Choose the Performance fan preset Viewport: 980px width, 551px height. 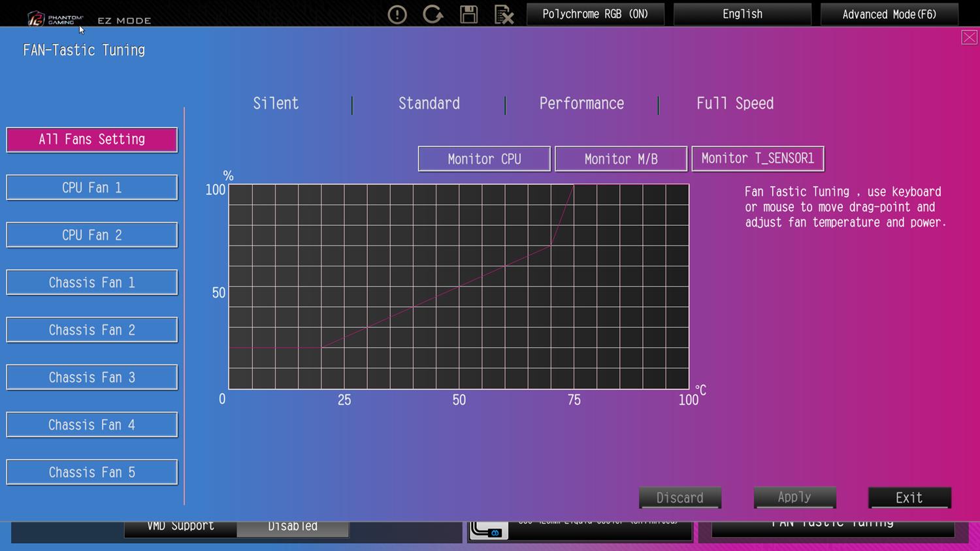581,104
